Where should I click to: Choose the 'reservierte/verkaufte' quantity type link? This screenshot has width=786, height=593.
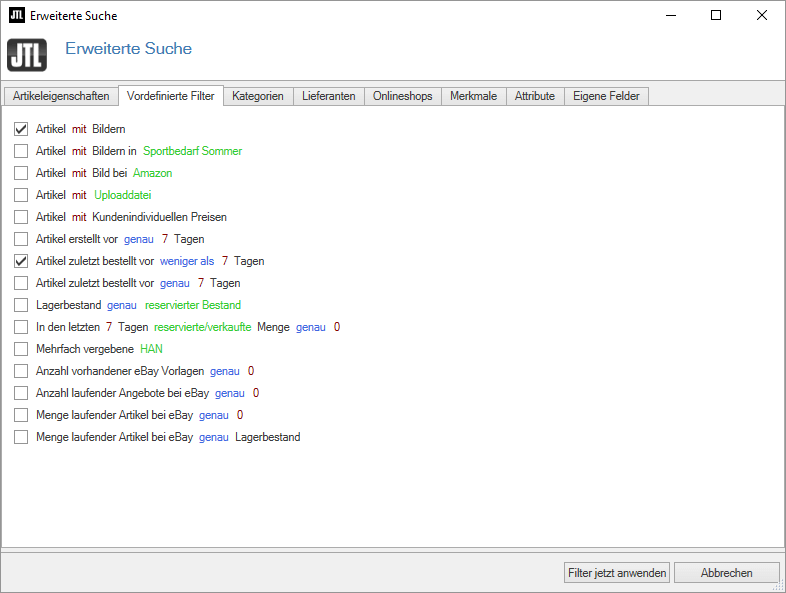tap(202, 327)
